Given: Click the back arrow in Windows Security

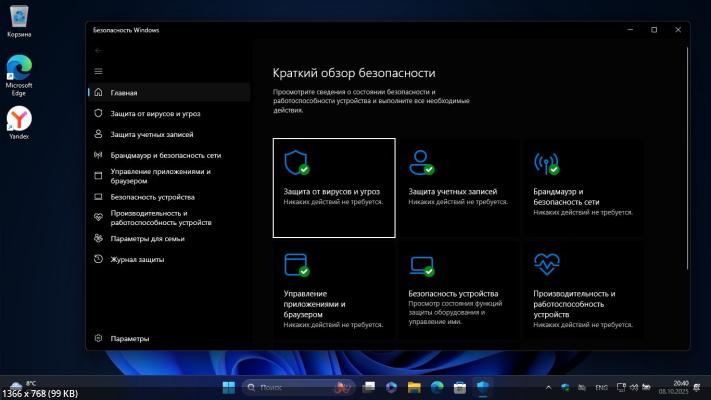Looking at the screenshot, I should pos(98,50).
